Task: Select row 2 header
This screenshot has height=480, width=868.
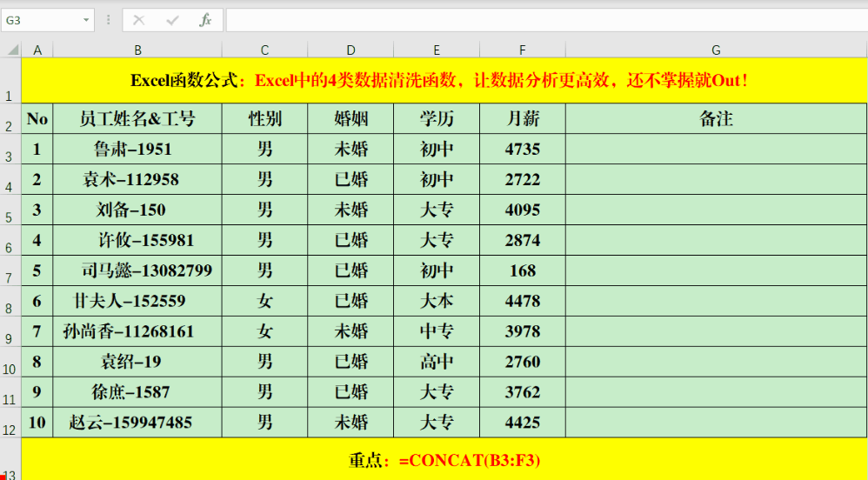Action: [10, 118]
